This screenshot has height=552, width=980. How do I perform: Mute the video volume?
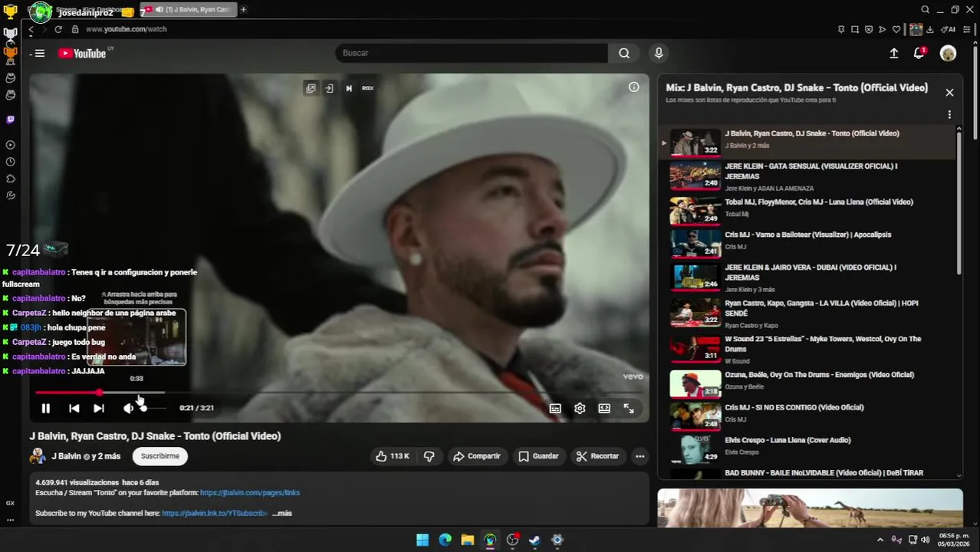pyautogui.click(x=128, y=409)
